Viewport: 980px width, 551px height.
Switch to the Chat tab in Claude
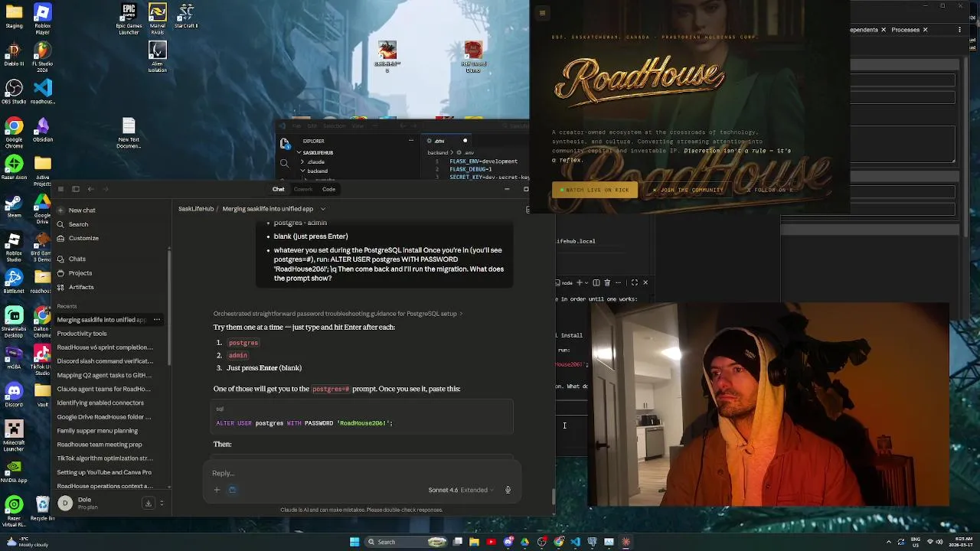coord(279,189)
